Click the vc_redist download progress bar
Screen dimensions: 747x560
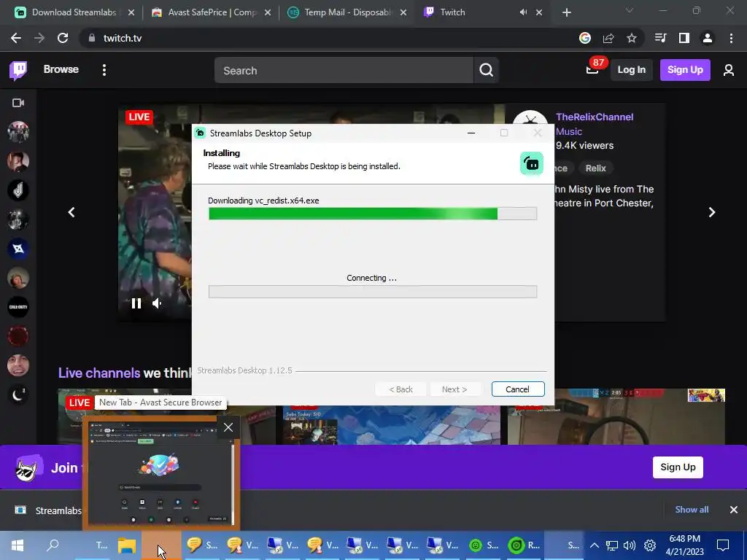coord(373,214)
